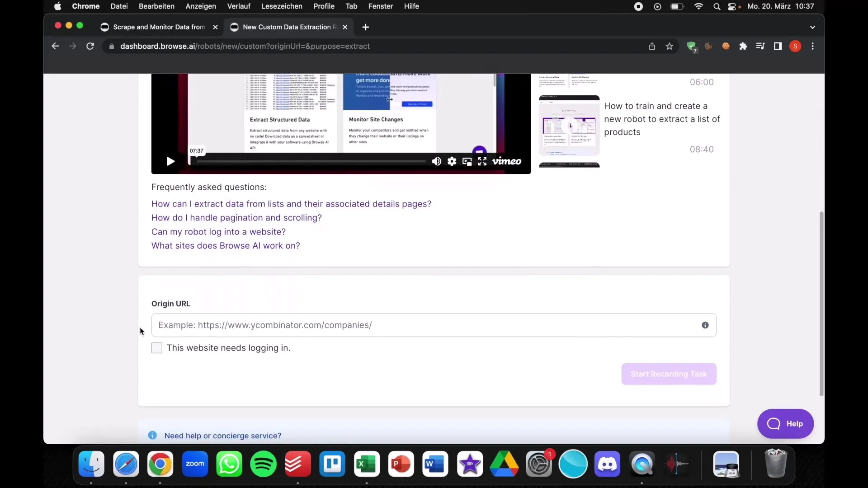Open the Extensions puzzle menu
The image size is (868, 488).
743,46
